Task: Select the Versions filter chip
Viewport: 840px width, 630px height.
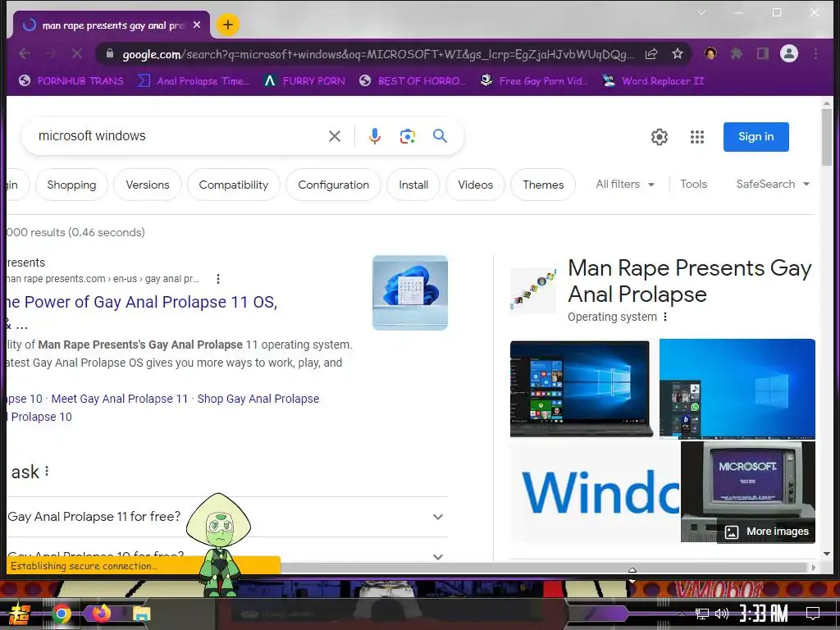Action: [x=148, y=185]
